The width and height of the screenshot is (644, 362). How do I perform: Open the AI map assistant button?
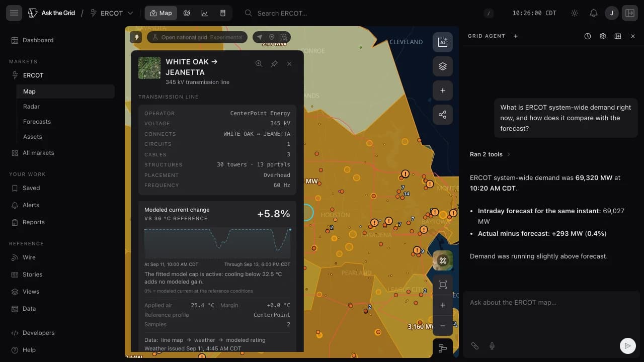tap(443, 42)
